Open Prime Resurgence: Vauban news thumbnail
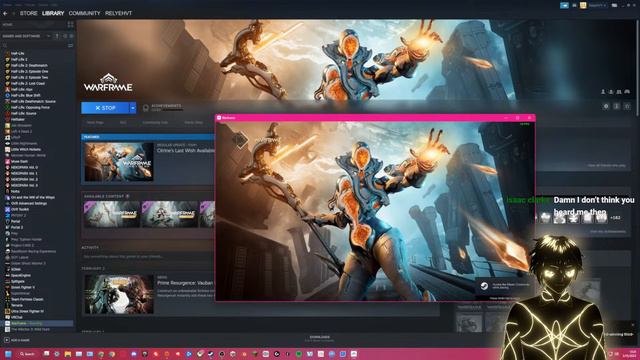Image resolution: width=640 pixels, height=360 pixels. (119, 294)
